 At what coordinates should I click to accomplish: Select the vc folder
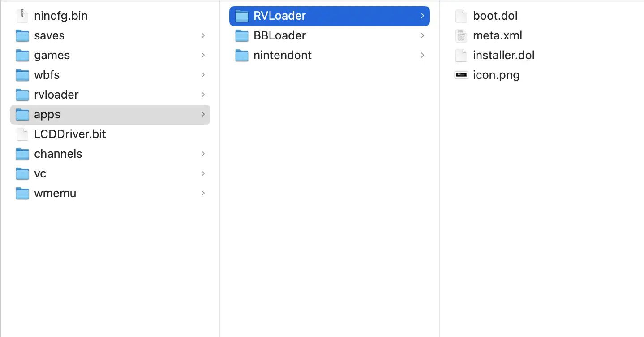click(110, 173)
